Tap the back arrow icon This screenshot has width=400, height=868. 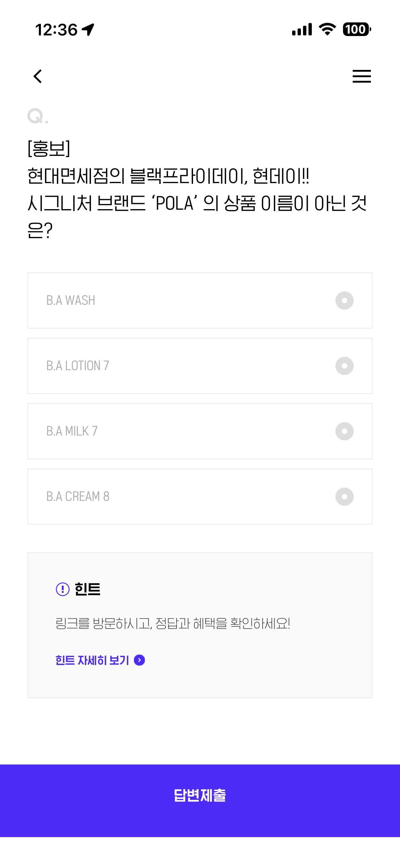38,76
